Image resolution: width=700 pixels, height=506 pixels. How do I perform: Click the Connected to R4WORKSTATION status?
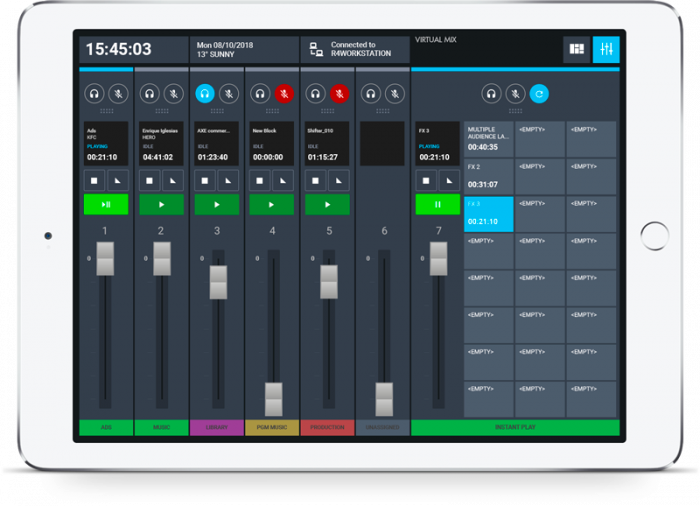[x=355, y=50]
